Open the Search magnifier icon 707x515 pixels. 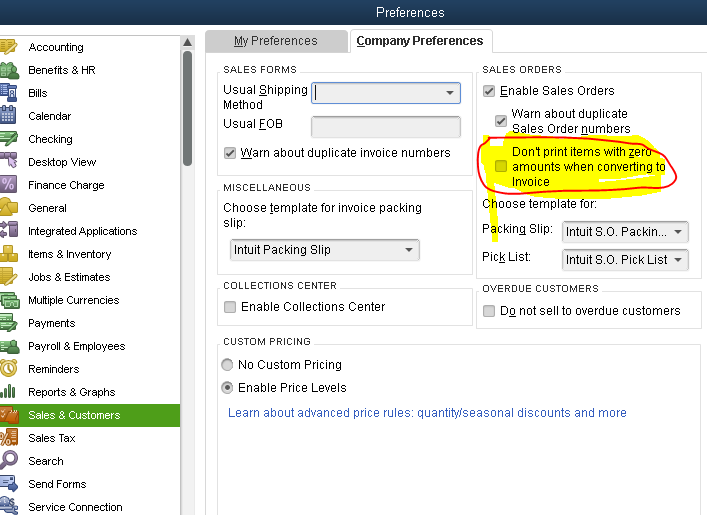(8, 461)
